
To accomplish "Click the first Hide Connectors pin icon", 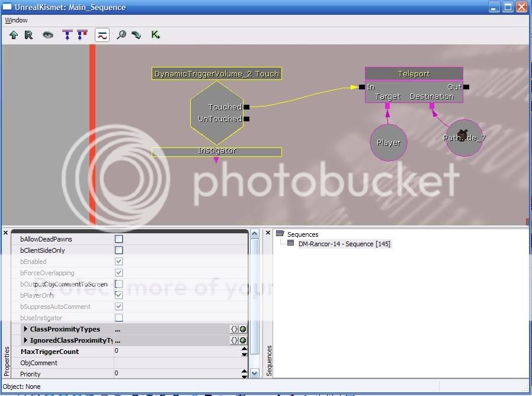I will [66, 35].
